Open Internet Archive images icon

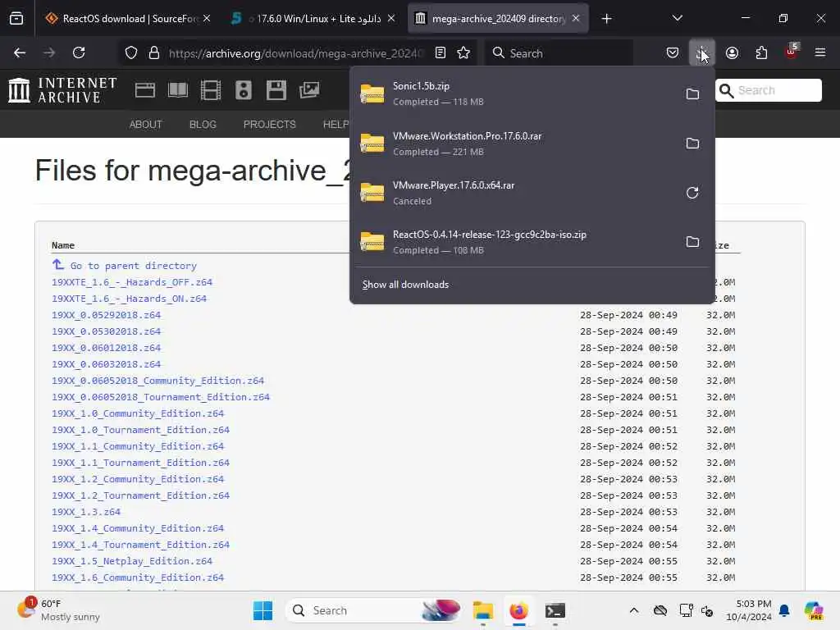[x=309, y=90]
